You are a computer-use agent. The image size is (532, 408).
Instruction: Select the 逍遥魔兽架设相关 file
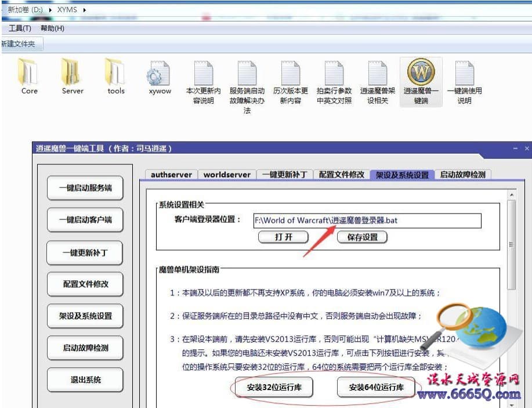(x=377, y=82)
